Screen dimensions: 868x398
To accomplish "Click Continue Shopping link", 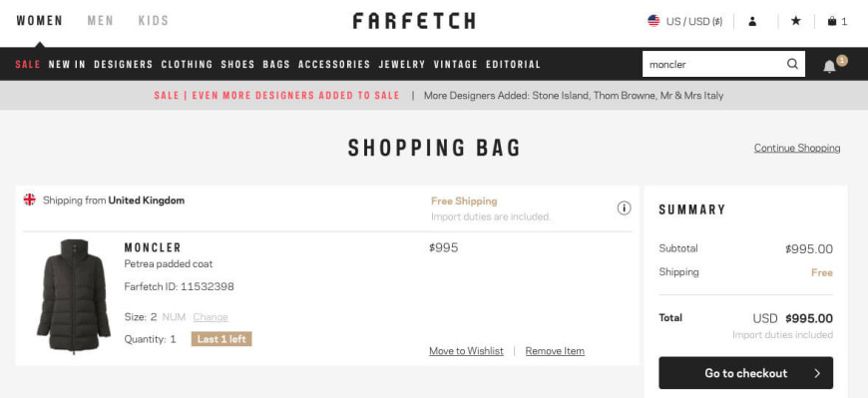I will pos(797,148).
